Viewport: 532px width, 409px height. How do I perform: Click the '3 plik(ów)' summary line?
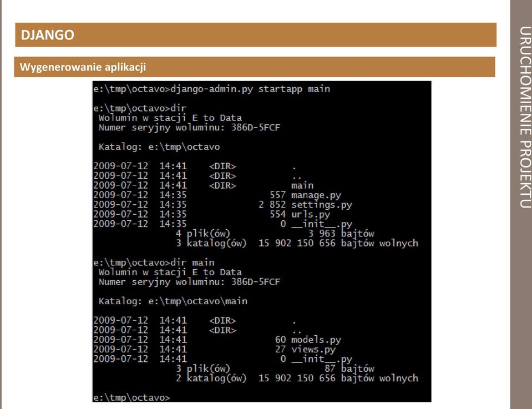(x=203, y=368)
